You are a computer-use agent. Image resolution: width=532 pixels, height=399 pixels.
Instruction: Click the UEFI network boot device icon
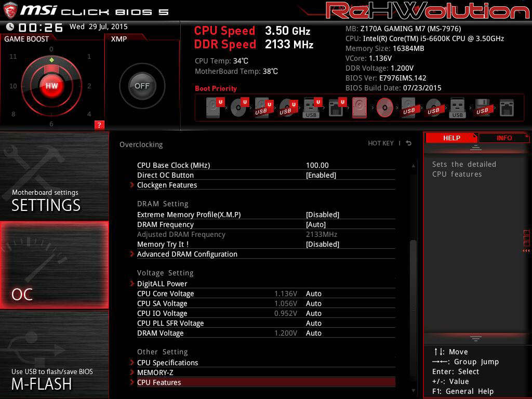[336, 108]
